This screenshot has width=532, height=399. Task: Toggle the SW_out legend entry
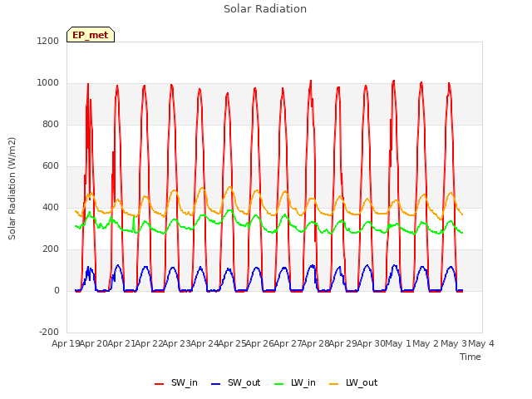pyautogui.click(x=236, y=383)
